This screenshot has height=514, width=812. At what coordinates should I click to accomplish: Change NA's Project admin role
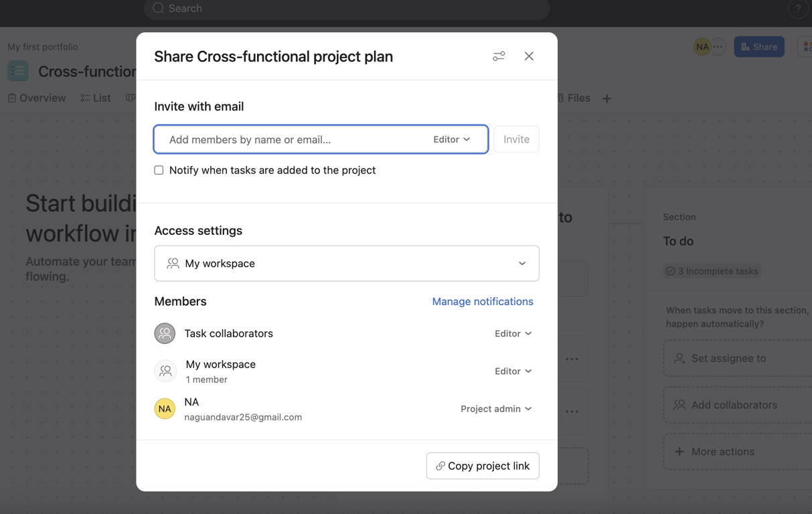click(496, 409)
